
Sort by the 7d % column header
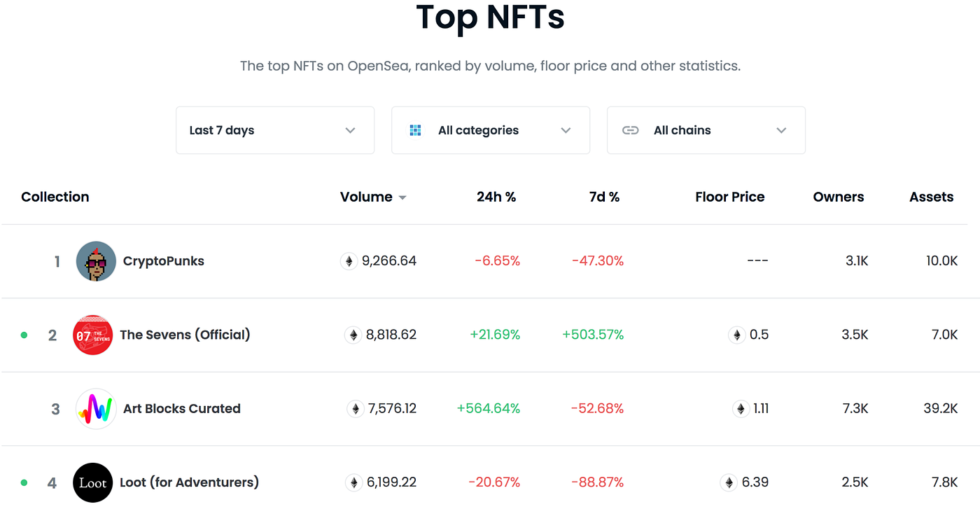(605, 197)
